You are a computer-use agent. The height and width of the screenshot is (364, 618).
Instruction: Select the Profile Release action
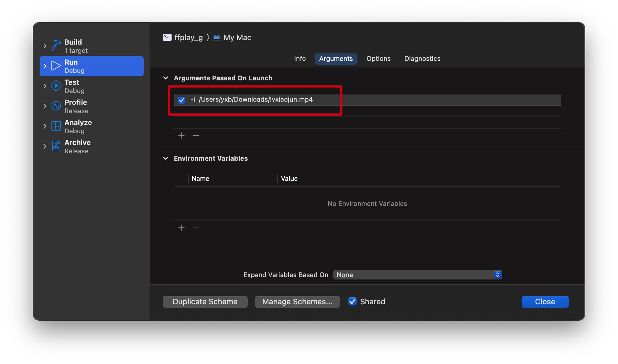(x=92, y=106)
